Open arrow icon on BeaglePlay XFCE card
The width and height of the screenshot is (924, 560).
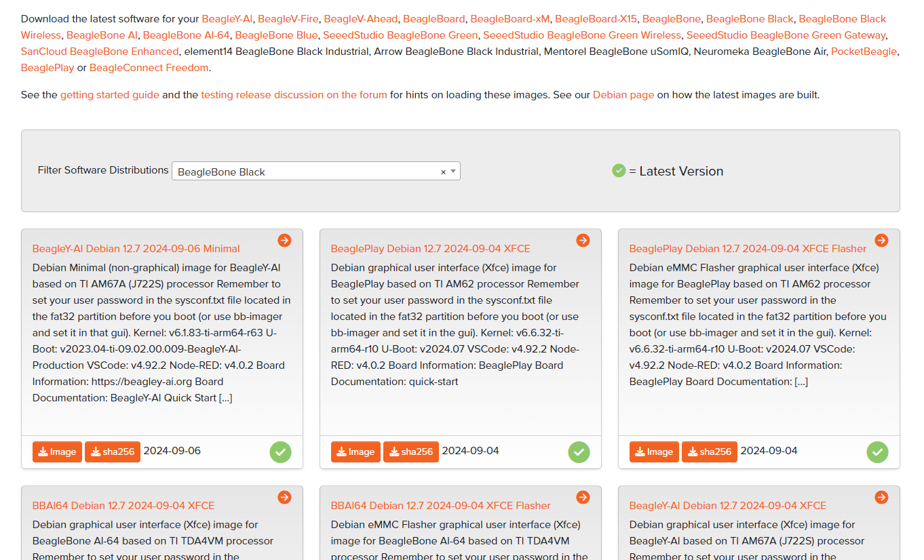coord(583,241)
